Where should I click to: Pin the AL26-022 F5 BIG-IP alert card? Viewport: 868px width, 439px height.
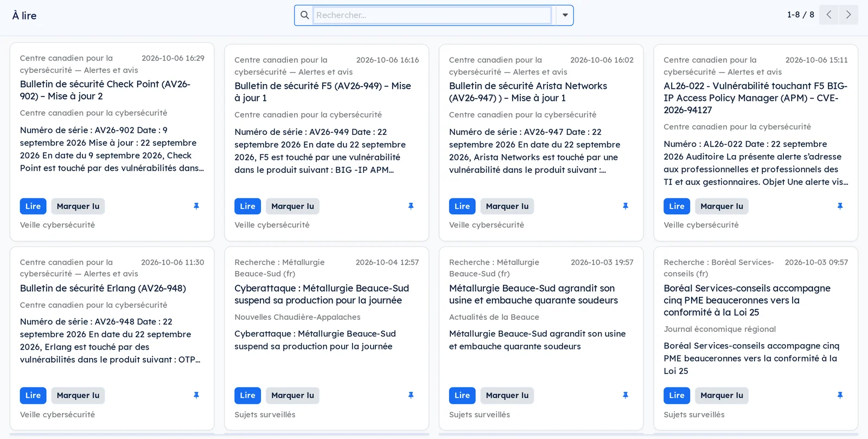pos(840,206)
